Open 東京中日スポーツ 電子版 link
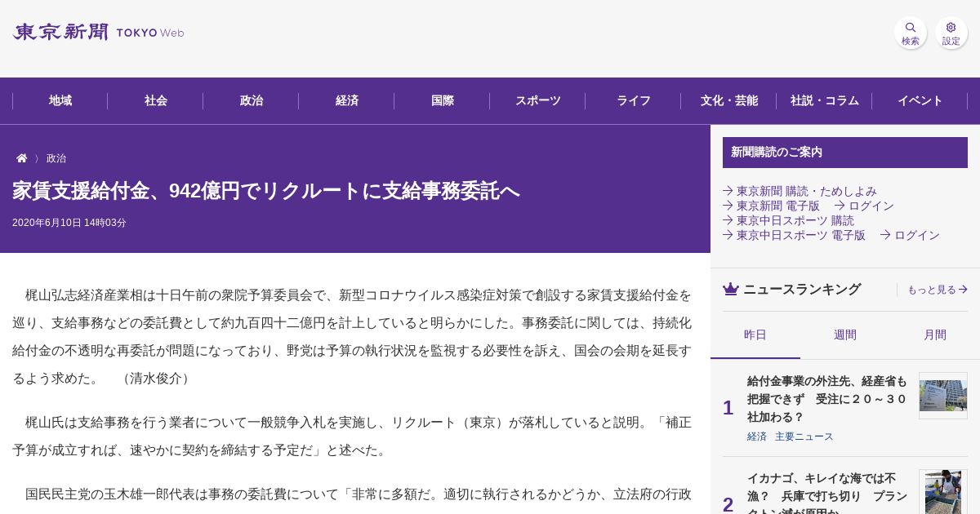The image size is (980, 514). (x=794, y=235)
